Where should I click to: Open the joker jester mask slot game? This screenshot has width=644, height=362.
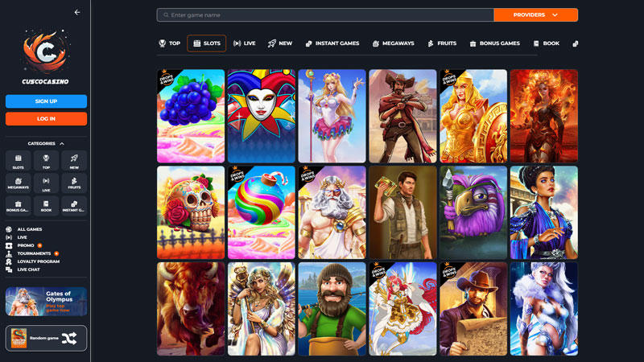tap(261, 116)
